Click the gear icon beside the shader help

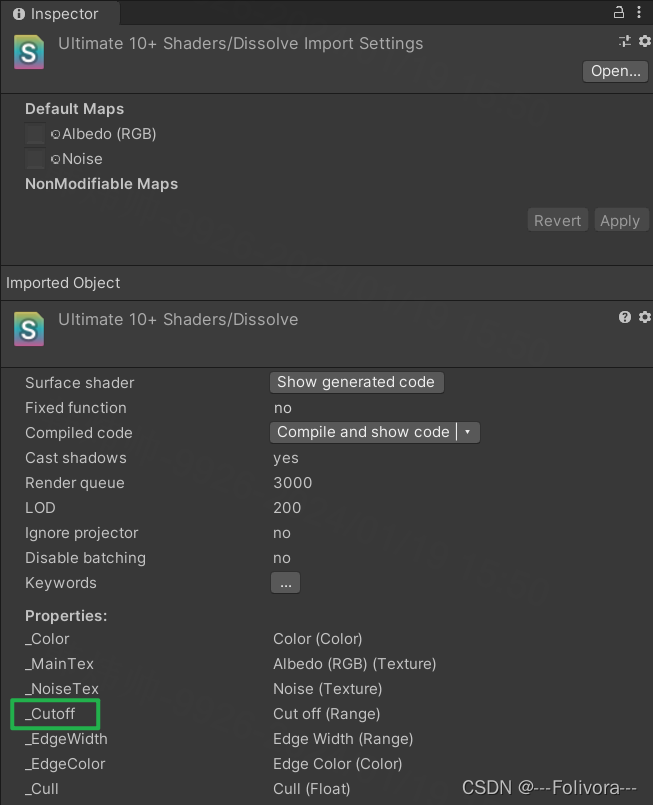[x=644, y=317]
